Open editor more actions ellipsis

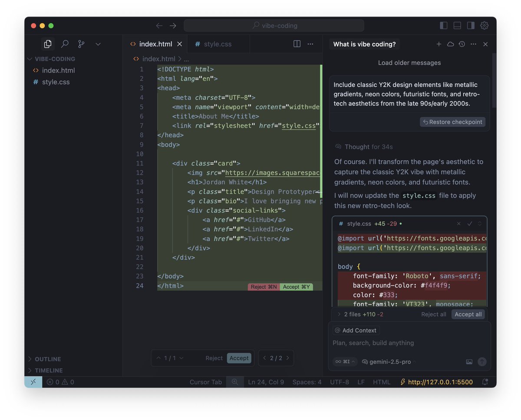tap(310, 44)
